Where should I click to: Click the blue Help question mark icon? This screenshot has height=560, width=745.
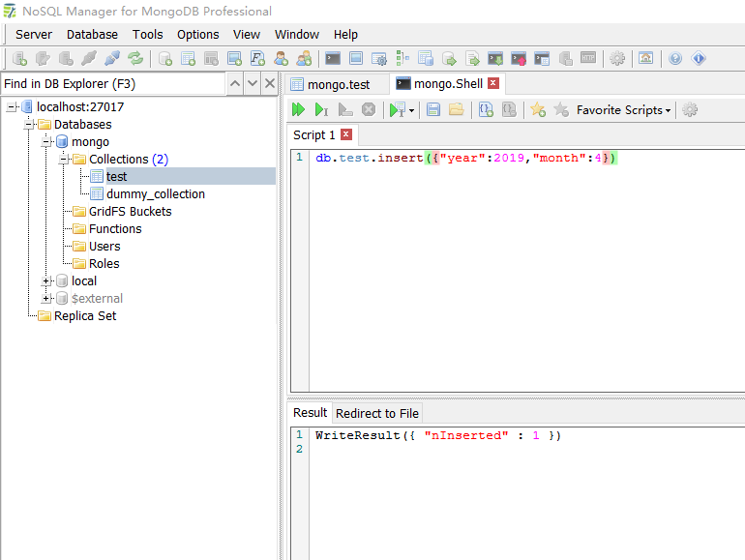pyautogui.click(x=675, y=58)
